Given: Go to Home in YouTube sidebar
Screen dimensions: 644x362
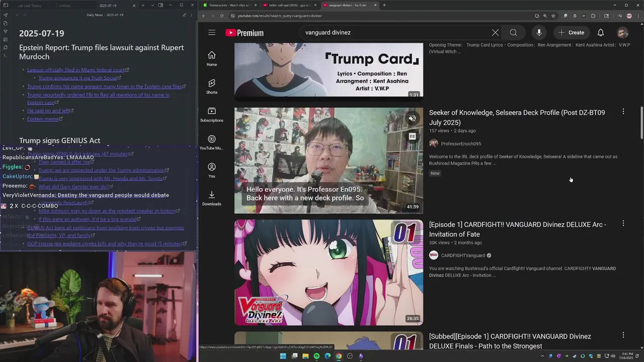Looking at the screenshot, I should pyautogui.click(x=212, y=59).
